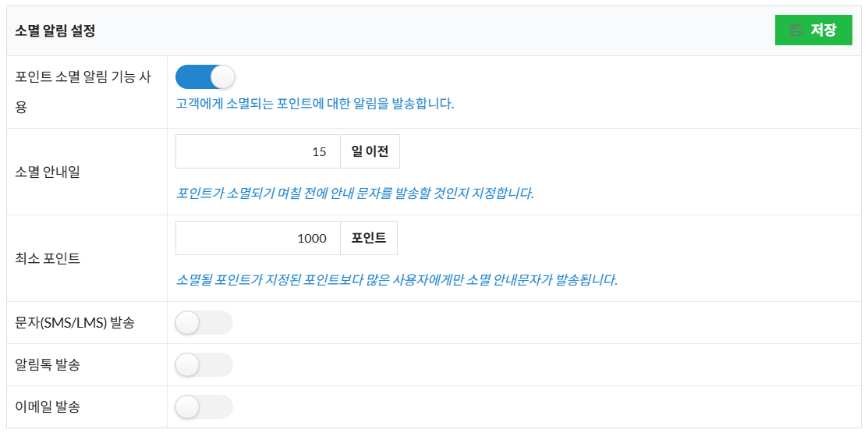Click the 알림톡 발송 row label
Screen dimensions: 868x433
click(48, 365)
